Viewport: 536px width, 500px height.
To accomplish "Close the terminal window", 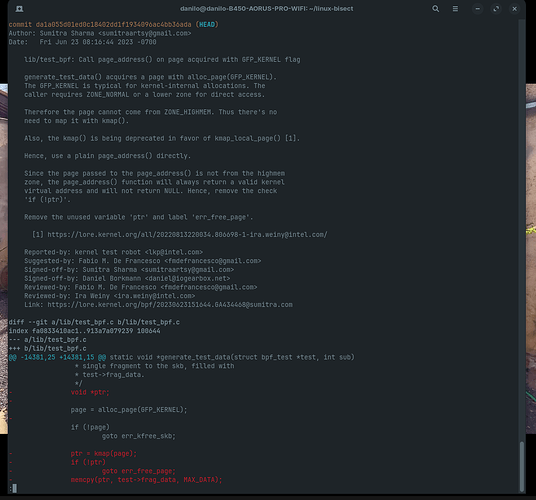I will coord(514,9).
